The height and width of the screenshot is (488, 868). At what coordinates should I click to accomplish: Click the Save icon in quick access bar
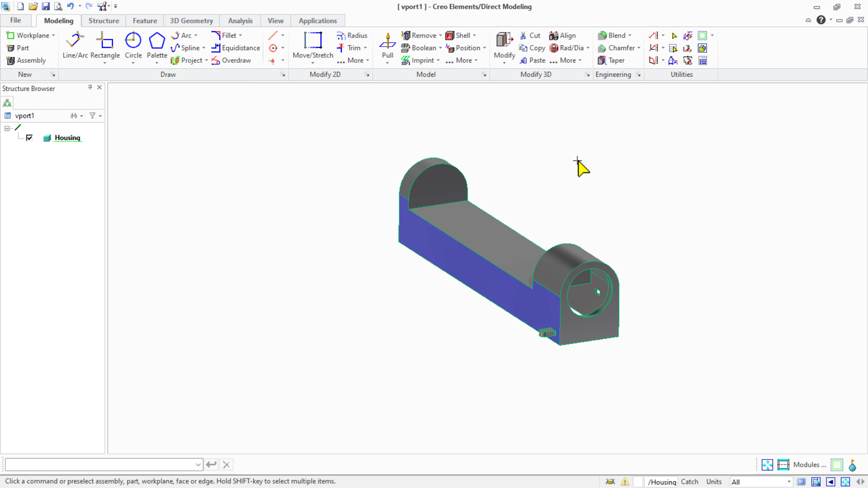click(x=46, y=6)
